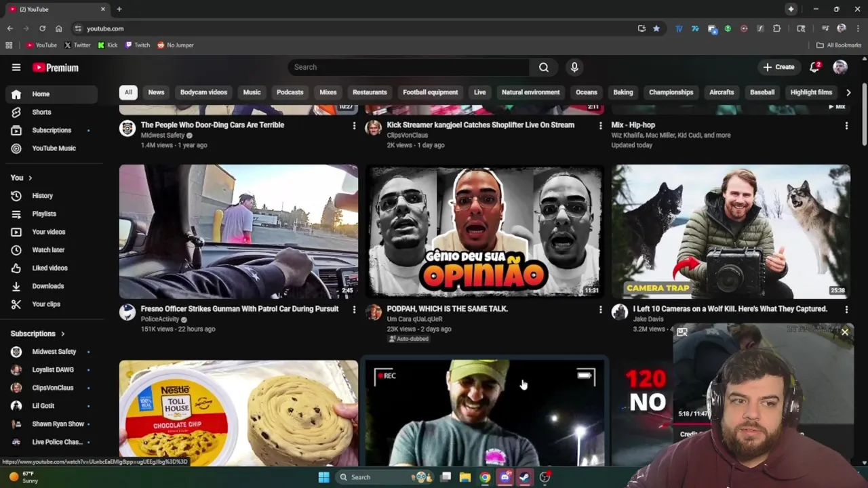Select the Podcasts filter chip
The image size is (868, 488).
coord(290,92)
